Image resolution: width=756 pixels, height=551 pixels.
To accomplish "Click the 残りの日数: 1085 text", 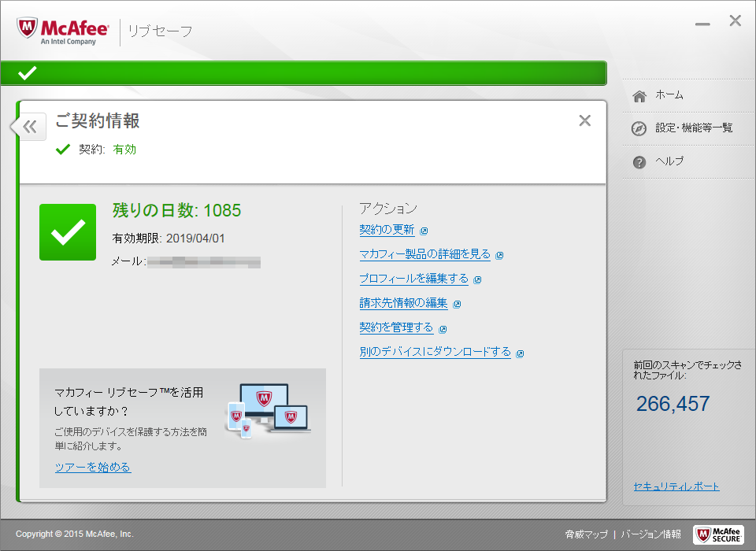I will click(176, 211).
